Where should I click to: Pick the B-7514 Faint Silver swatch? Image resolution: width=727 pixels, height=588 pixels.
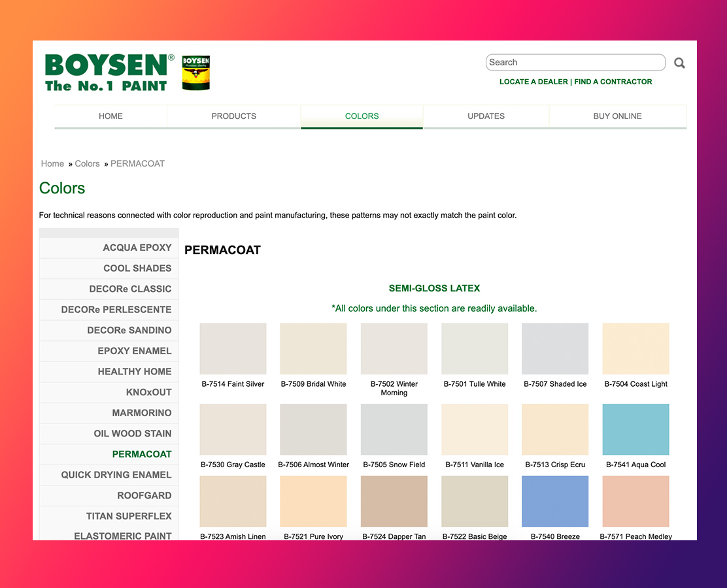pyautogui.click(x=233, y=348)
